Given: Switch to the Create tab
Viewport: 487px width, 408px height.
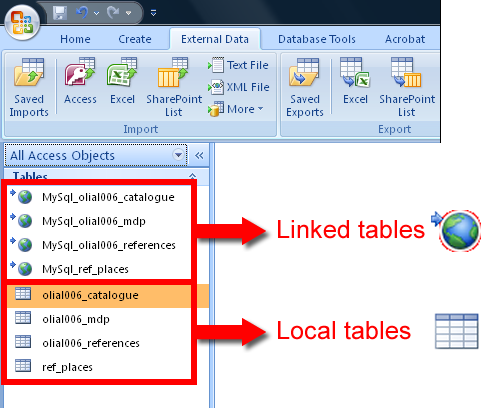Looking at the screenshot, I should click(135, 39).
